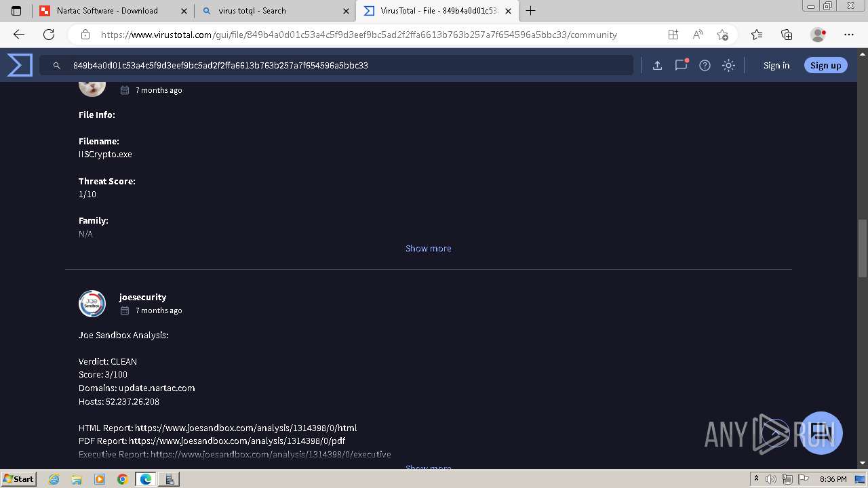The image size is (868, 488).
Task: Open the Joe Sandbox PDF Report link
Action: [x=237, y=441]
